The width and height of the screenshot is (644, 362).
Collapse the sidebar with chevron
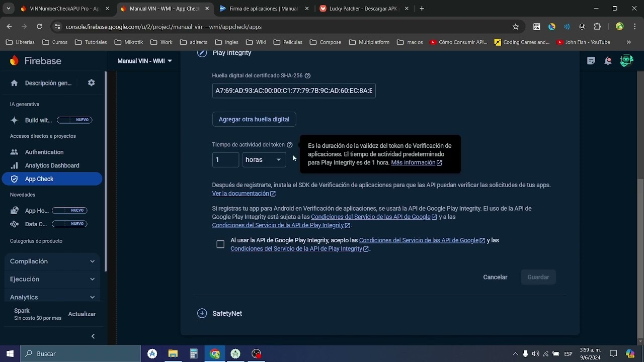93,336
